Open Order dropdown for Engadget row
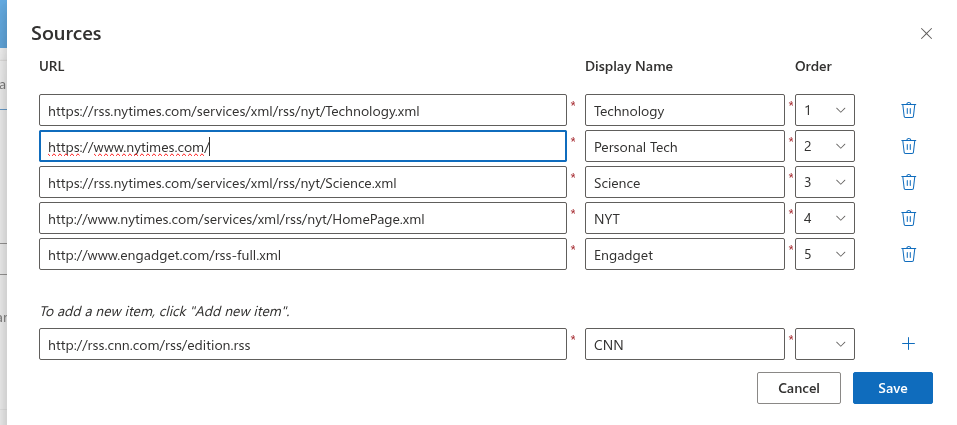The height and width of the screenshot is (425, 957). pos(825,254)
